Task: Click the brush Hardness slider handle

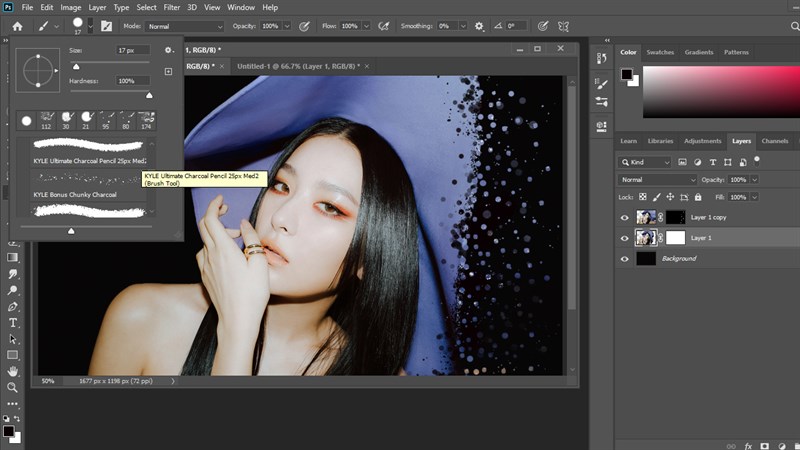Action: [150, 95]
